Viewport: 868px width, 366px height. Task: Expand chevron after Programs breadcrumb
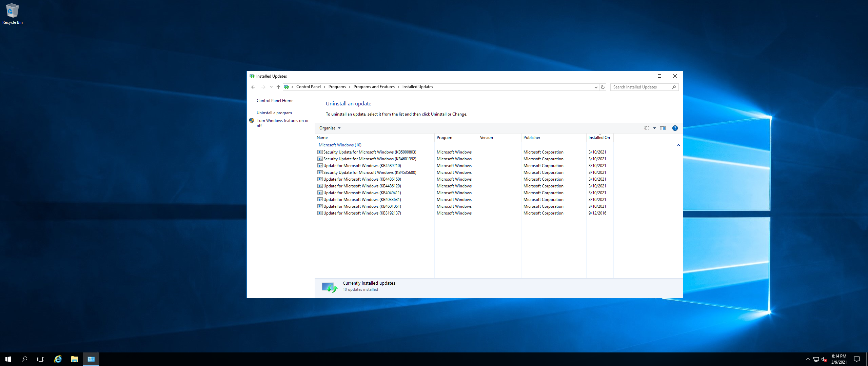(350, 87)
